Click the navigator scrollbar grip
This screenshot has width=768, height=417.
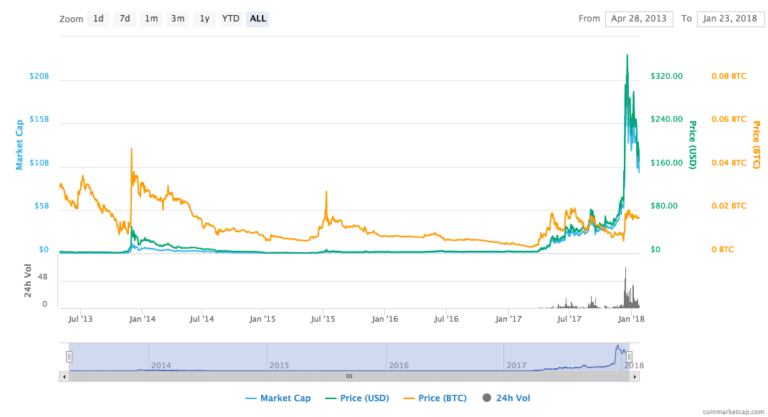349,376
